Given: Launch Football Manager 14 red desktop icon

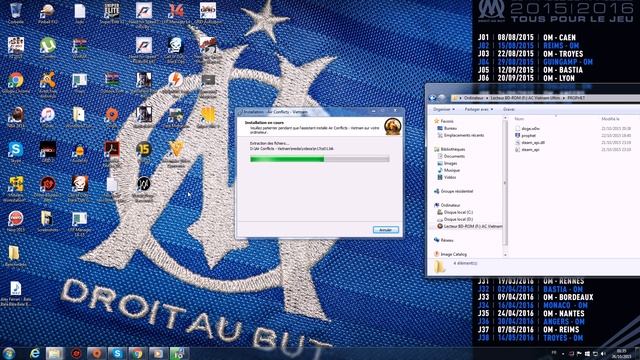Looking at the screenshot, I should pyautogui.click(x=176, y=12).
